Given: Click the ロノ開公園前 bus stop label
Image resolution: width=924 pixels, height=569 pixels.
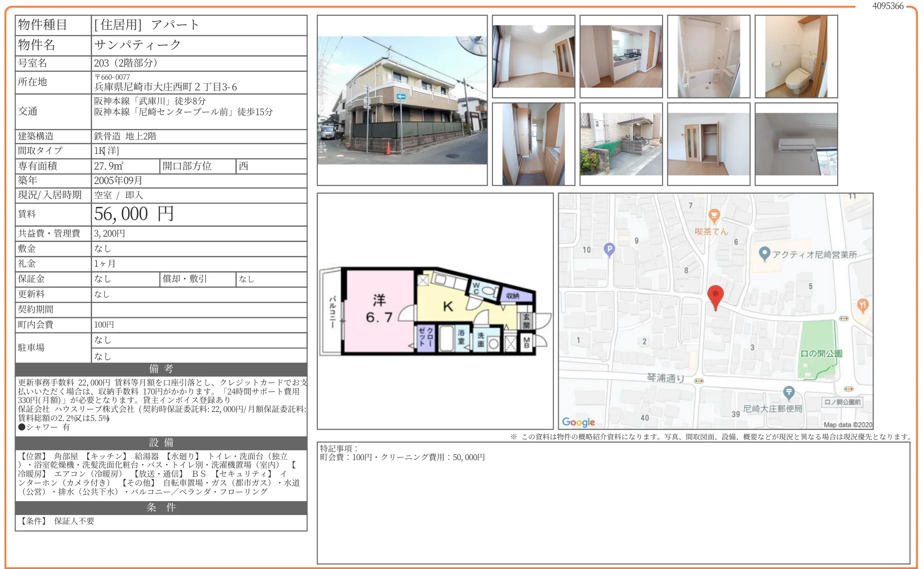Looking at the screenshot, I should (843, 402).
